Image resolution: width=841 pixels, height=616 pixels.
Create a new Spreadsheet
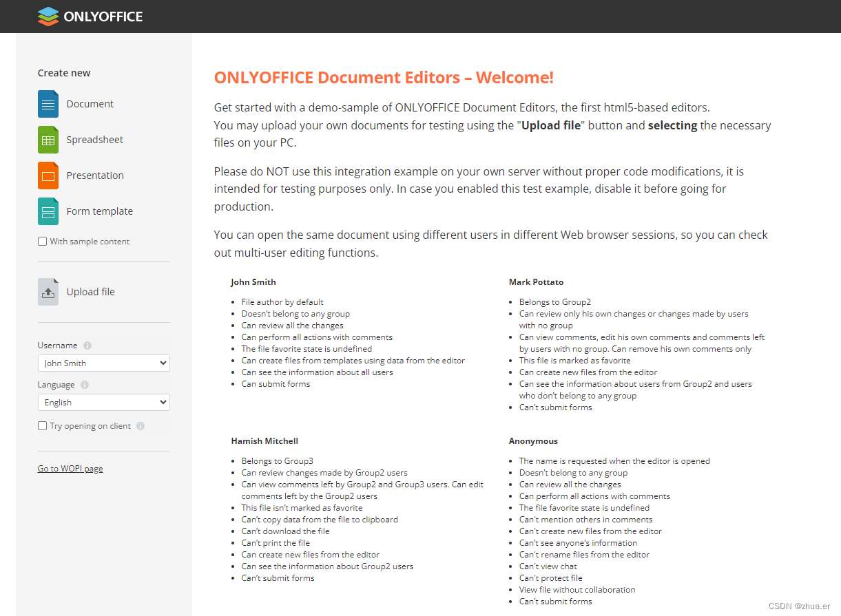pyautogui.click(x=95, y=140)
